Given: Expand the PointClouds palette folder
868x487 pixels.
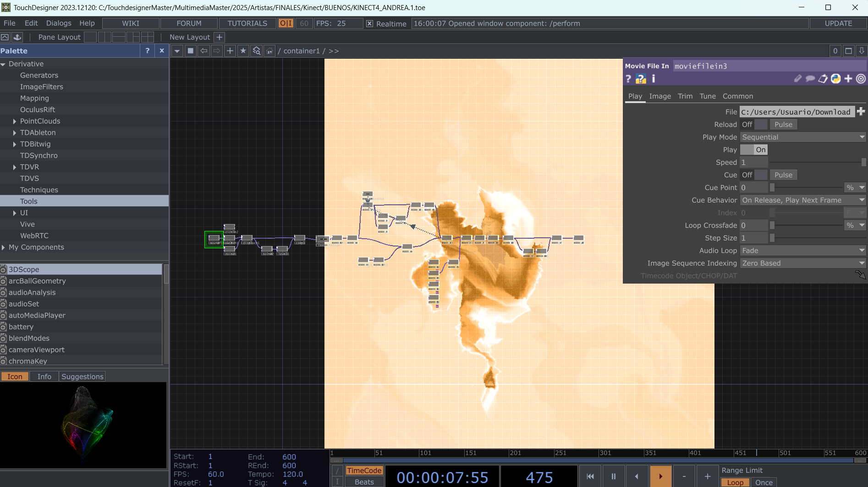Looking at the screenshot, I should [15, 121].
